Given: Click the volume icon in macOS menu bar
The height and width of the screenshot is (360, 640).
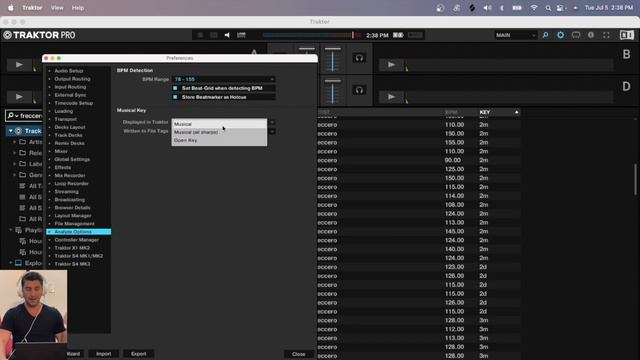Looking at the screenshot, I should point(487,8).
